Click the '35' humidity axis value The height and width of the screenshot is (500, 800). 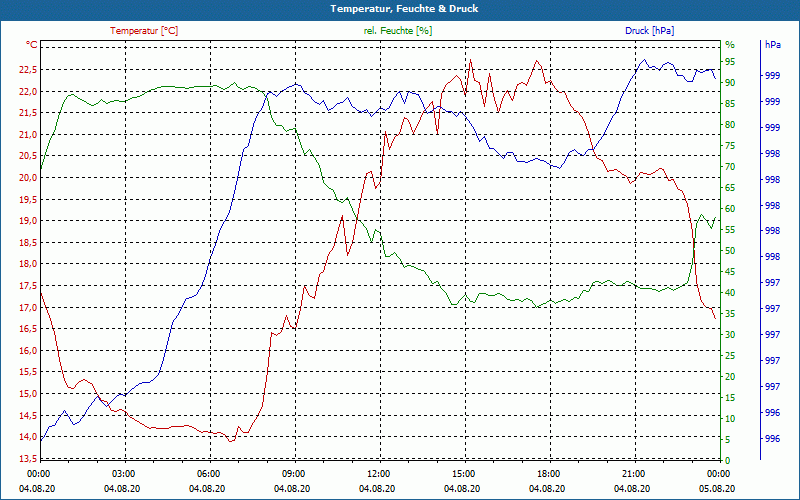pyautogui.click(x=730, y=314)
